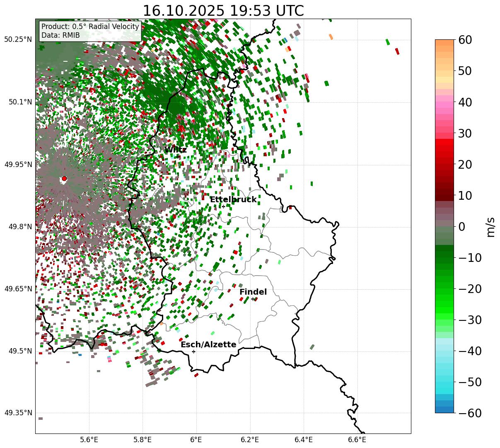Select the Esch/Alzette city label
This screenshot has width=500, height=448.
208,345
